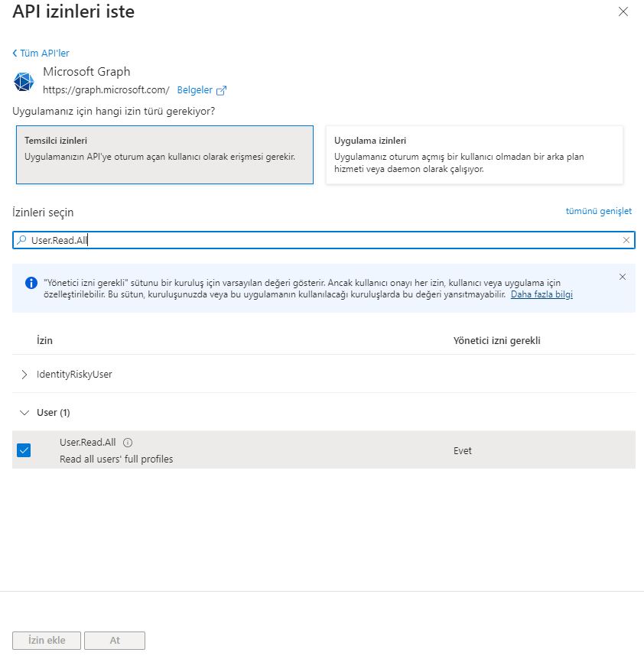Click the search magnifier icon in filter box

click(21, 240)
